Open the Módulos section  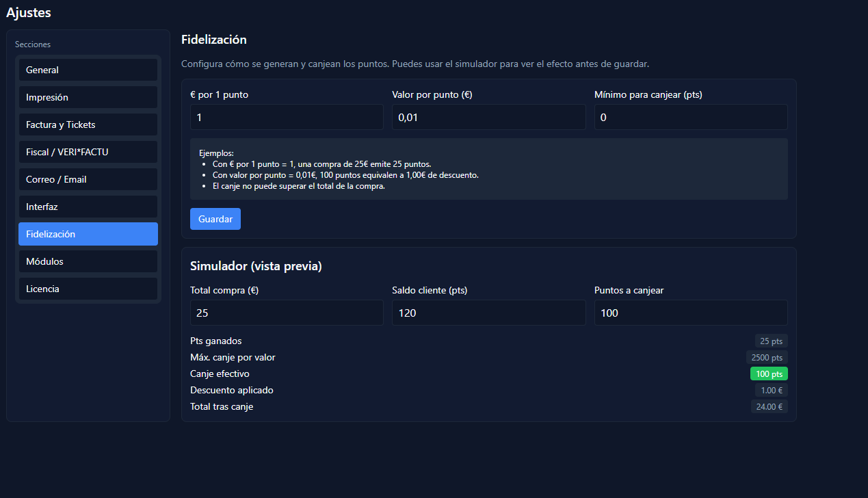(88, 261)
